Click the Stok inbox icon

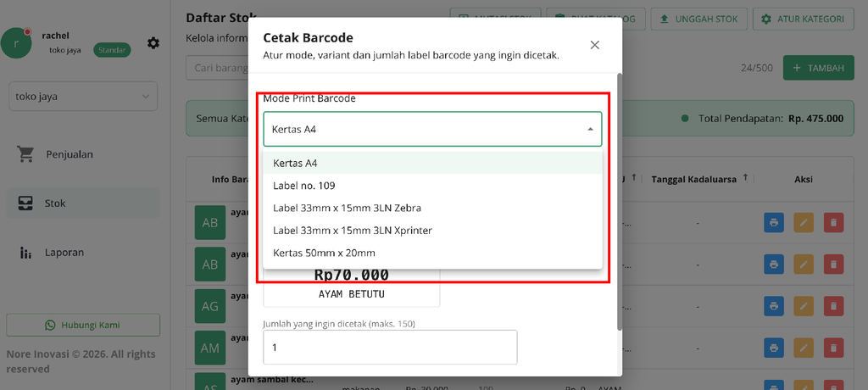click(x=25, y=203)
